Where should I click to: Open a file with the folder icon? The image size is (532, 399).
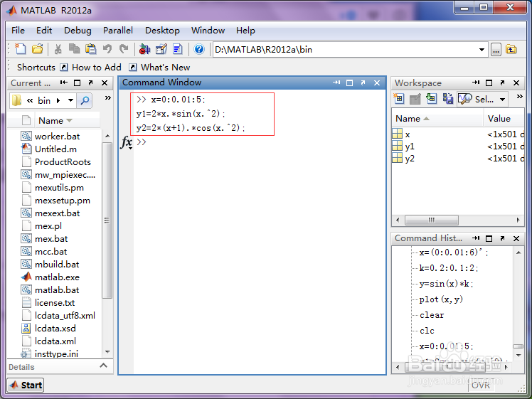[x=37, y=50]
